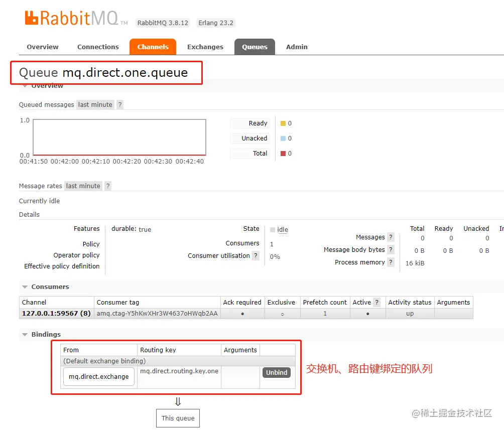The width and height of the screenshot is (504, 430).
Task: Click the Activity status value up
Action: 410,313
